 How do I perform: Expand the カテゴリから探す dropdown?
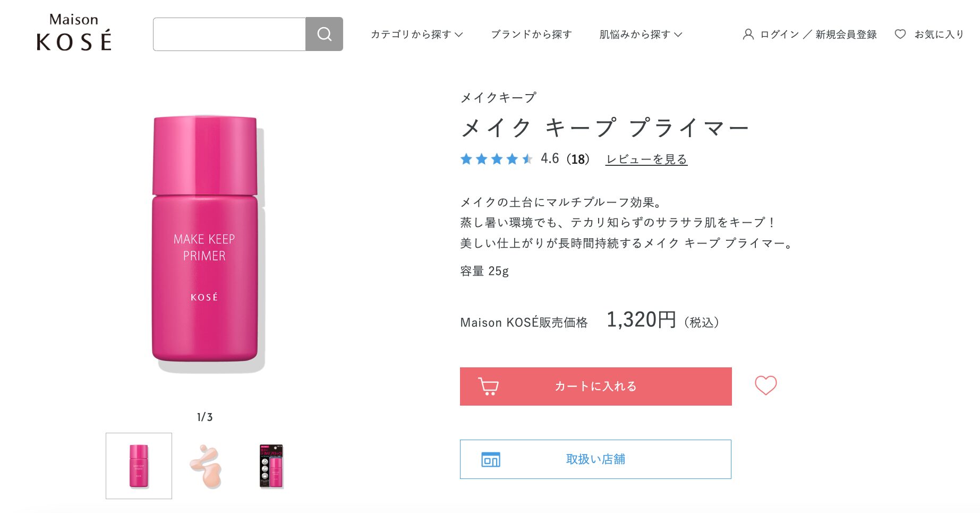[416, 35]
